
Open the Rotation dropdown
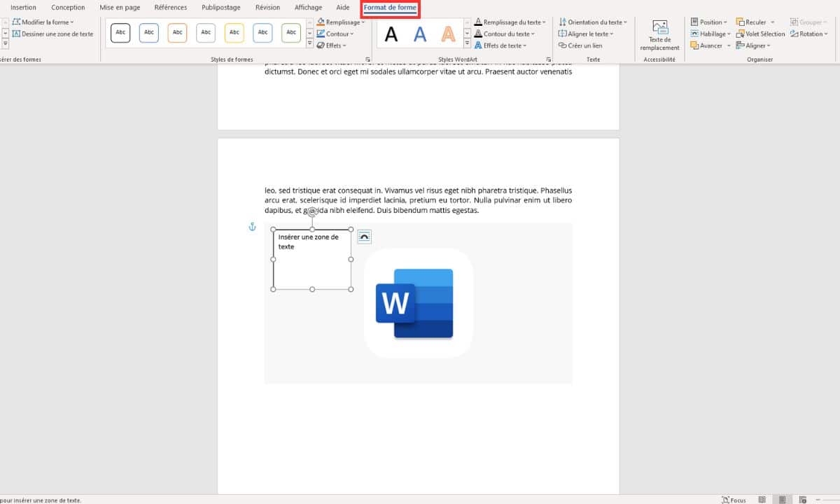coord(808,34)
